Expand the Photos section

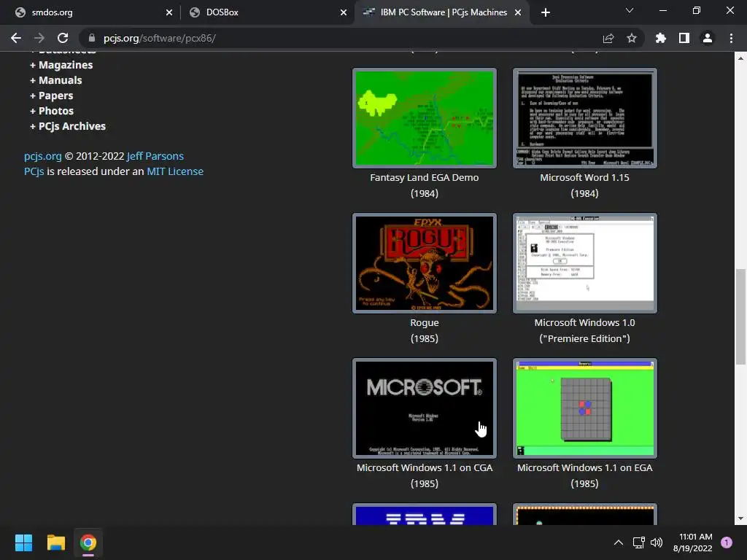[x=52, y=111]
